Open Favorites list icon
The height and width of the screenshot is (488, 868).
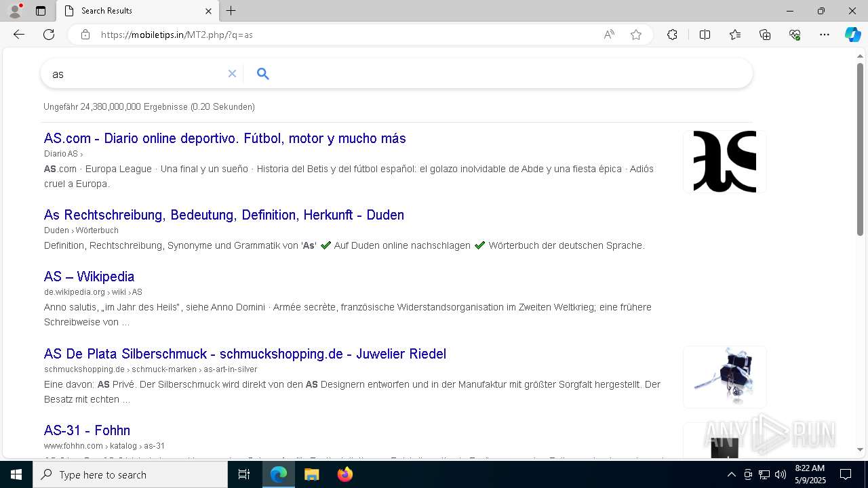coord(735,35)
